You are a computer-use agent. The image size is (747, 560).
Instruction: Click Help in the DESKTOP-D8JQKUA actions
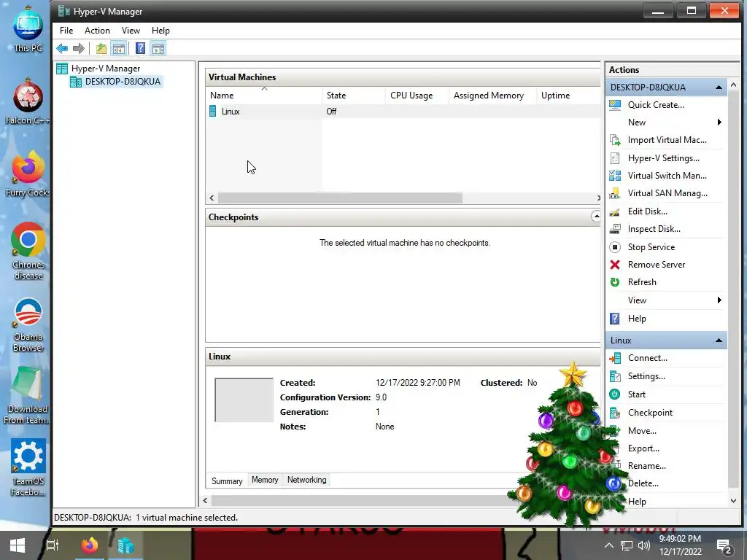coord(637,319)
